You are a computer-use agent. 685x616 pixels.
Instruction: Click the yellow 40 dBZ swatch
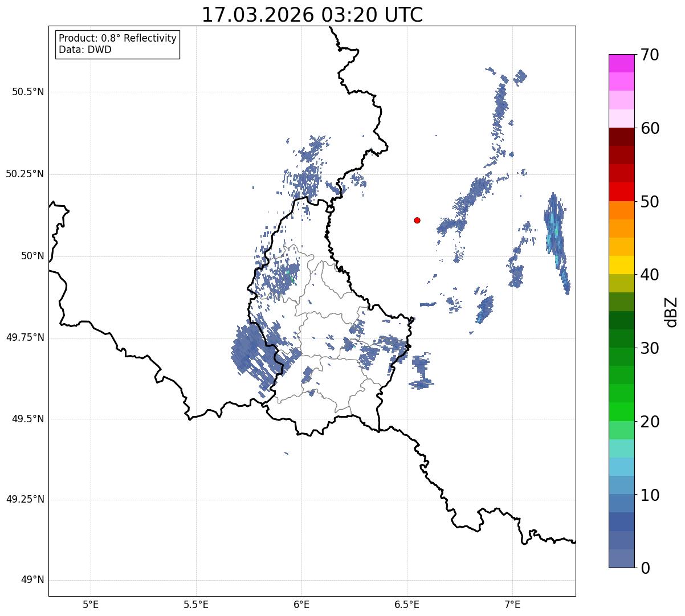tap(621, 265)
